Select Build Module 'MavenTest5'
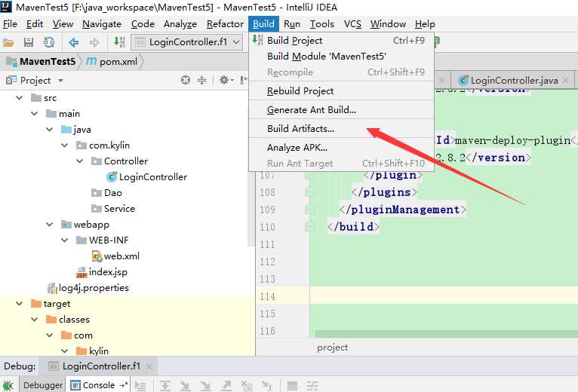578x392 pixels. point(341,57)
